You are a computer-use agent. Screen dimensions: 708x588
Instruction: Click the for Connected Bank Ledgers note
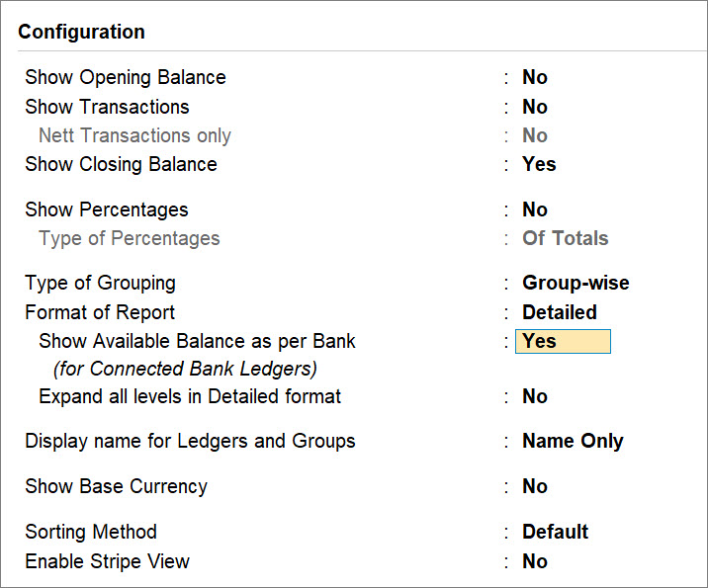185,370
